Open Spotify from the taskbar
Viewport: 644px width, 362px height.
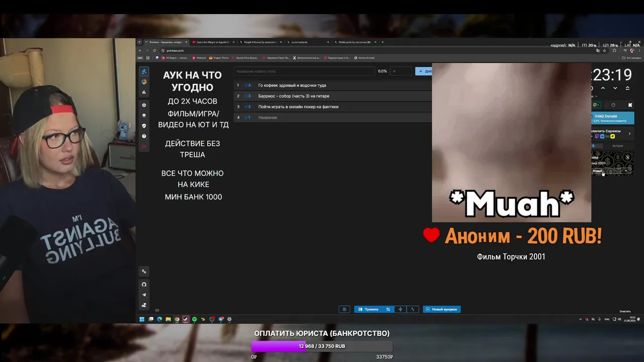(x=194, y=319)
